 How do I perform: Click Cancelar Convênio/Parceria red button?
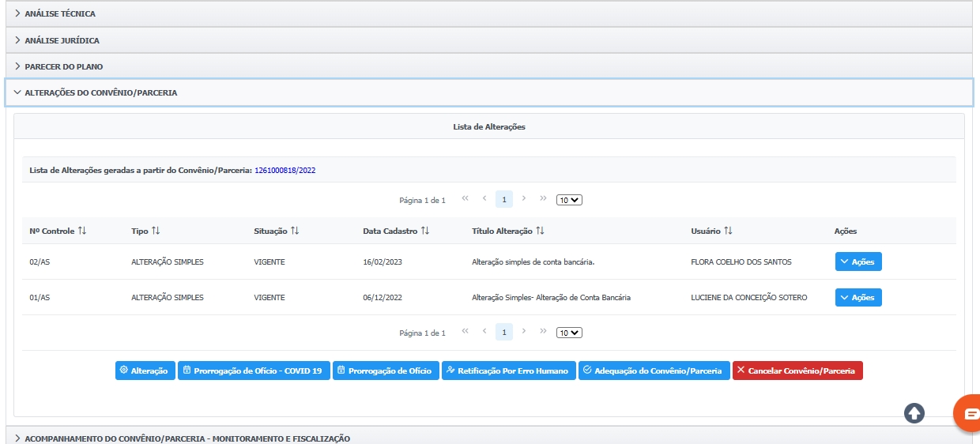pos(797,371)
